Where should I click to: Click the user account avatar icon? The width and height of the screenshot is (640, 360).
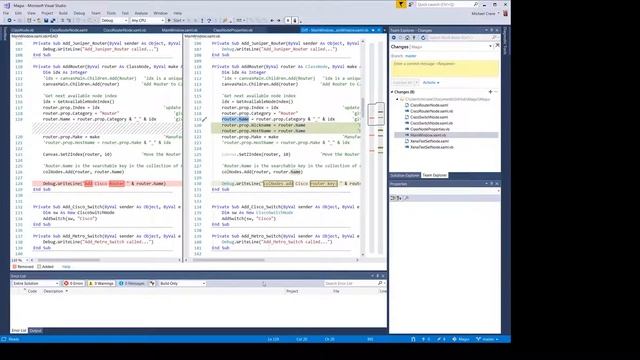[505, 13]
